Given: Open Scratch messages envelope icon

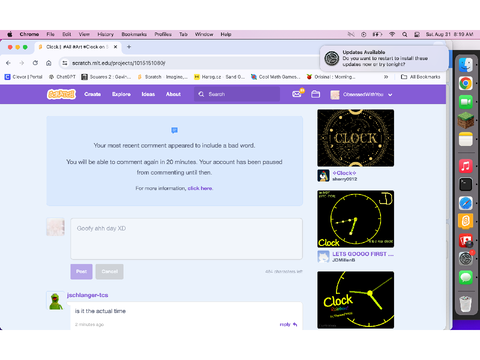Looking at the screenshot, I should [x=297, y=94].
